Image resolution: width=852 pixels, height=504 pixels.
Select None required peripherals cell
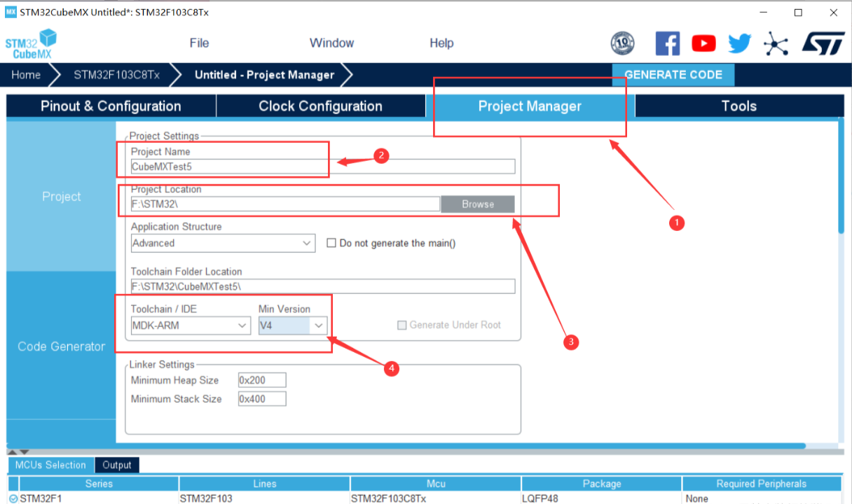point(762,499)
